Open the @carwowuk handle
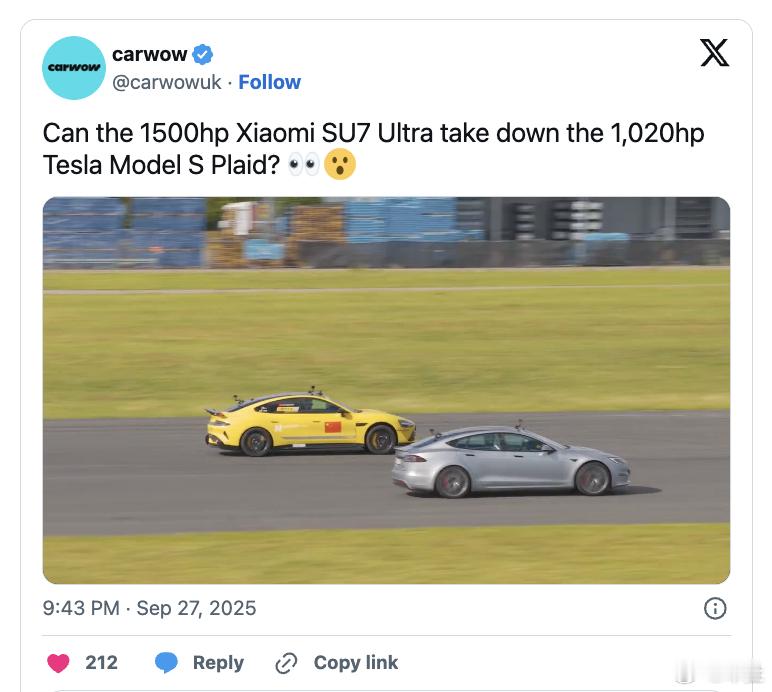 [x=166, y=82]
